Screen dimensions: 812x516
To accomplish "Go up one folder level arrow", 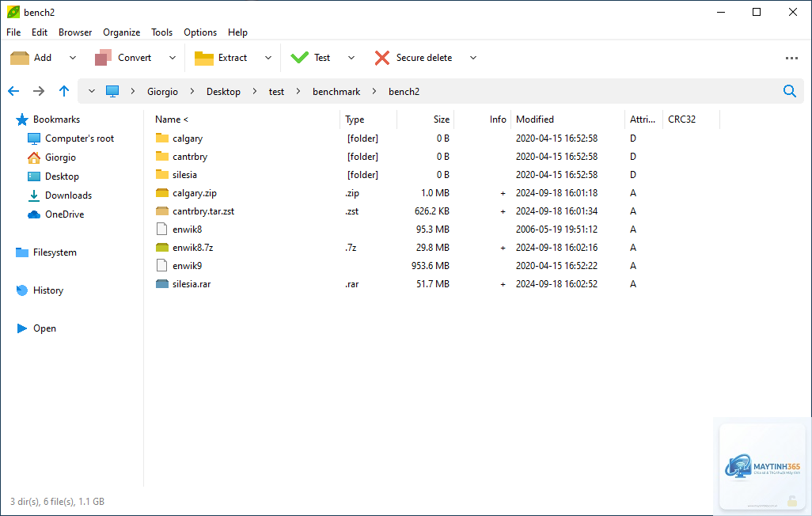I will pyautogui.click(x=63, y=91).
